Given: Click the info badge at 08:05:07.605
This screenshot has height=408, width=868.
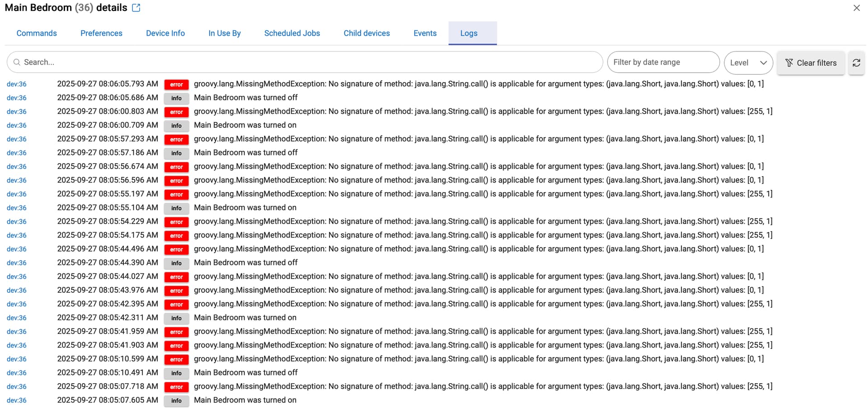Looking at the screenshot, I should click(x=176, y=401).
